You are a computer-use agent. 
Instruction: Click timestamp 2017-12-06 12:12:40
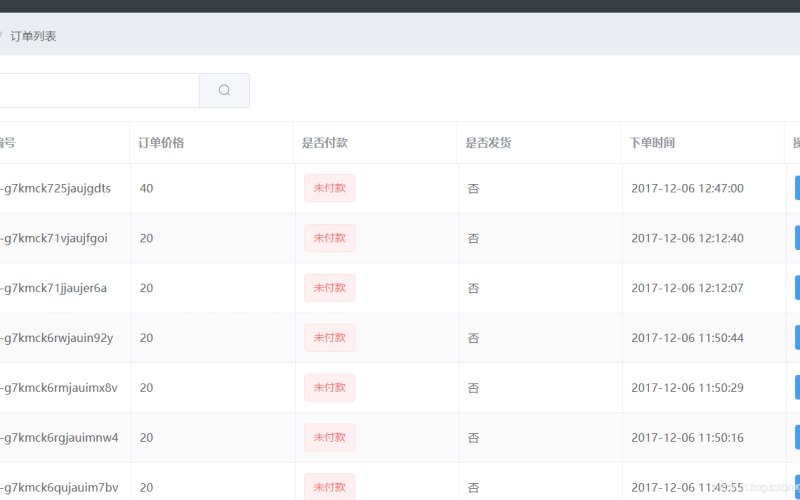[x=687, y=238]
